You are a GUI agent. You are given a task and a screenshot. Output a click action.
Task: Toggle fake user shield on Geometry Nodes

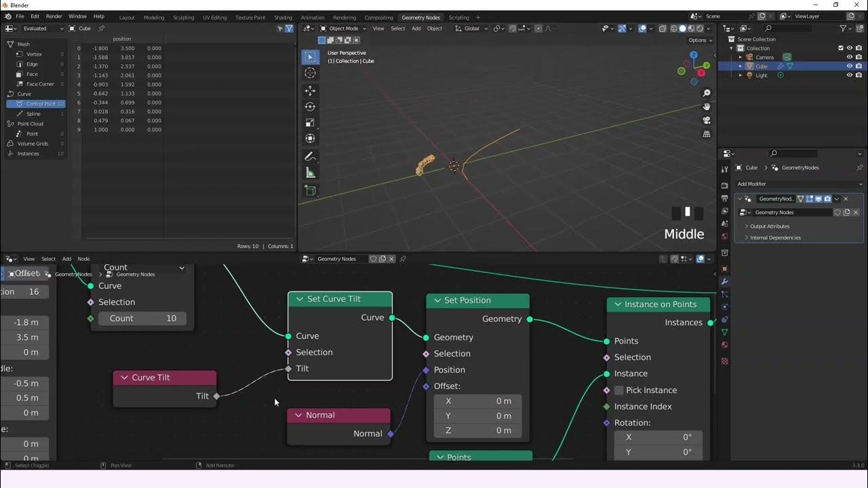837,212
